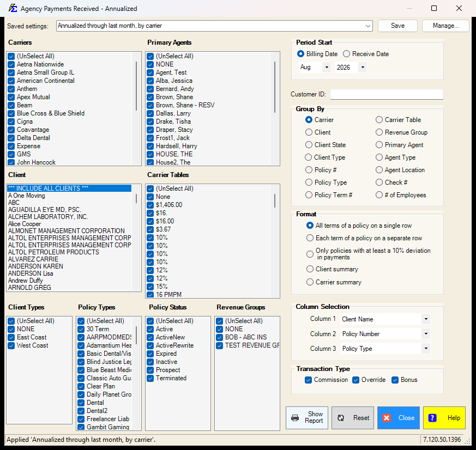
Task: Click the version number 7.120.50.1396
Action: click(442, 440)
